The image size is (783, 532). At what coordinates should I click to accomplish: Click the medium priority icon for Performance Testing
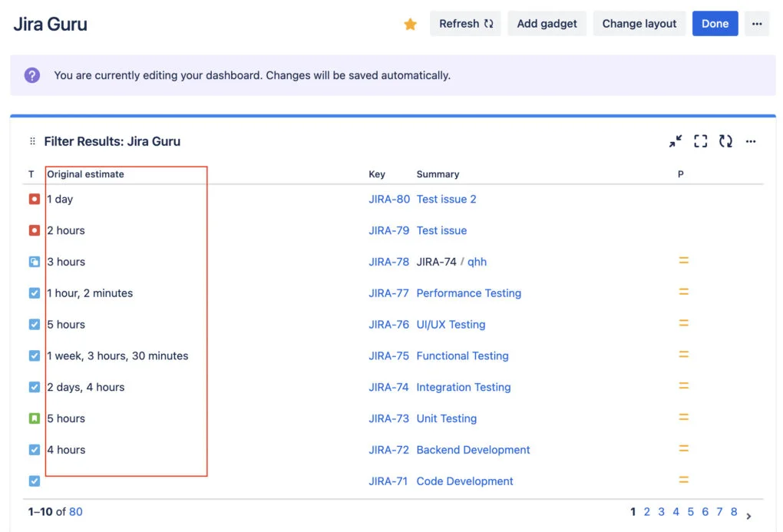click(x=684, y=292)
